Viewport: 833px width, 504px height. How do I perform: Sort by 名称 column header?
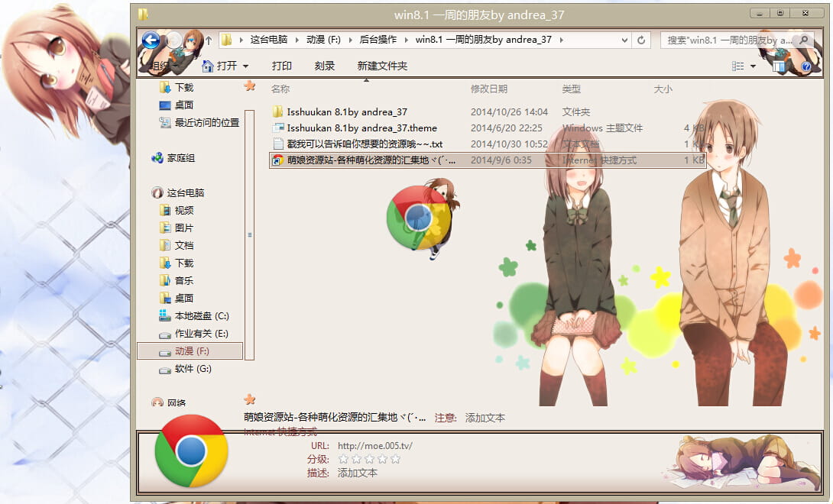click(280, 89)
